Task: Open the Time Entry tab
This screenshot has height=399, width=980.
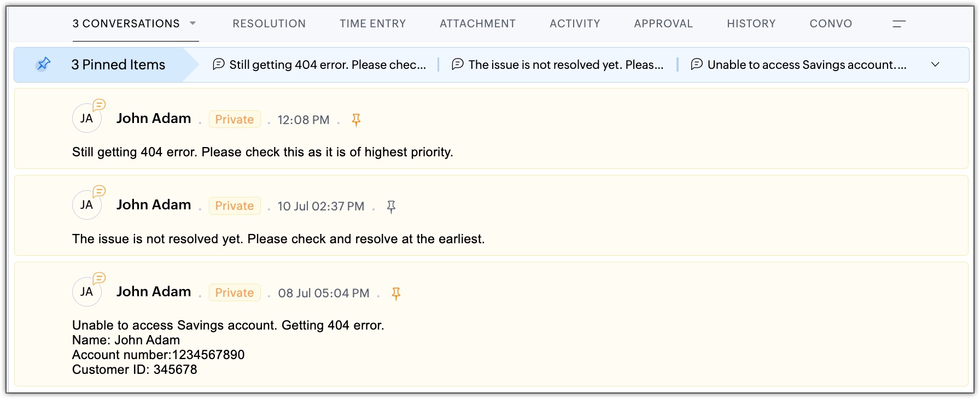Action: point(372,24)
